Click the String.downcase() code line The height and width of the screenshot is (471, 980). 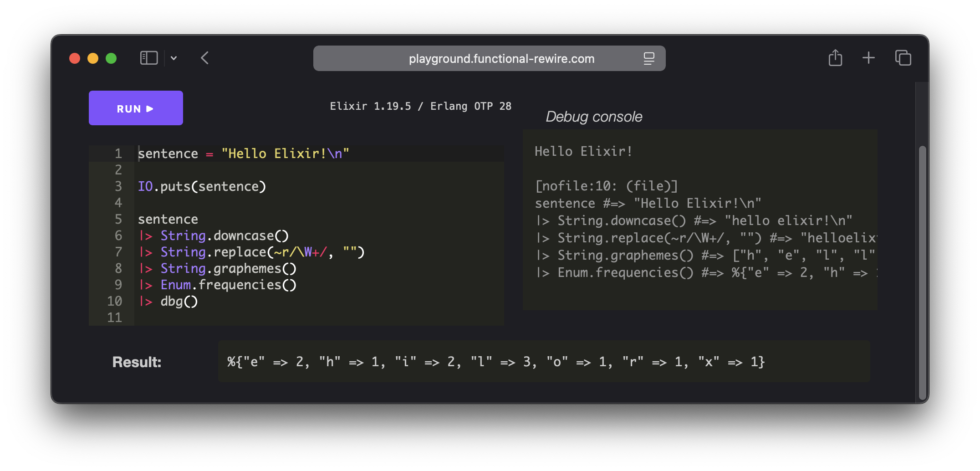[214, 235]
